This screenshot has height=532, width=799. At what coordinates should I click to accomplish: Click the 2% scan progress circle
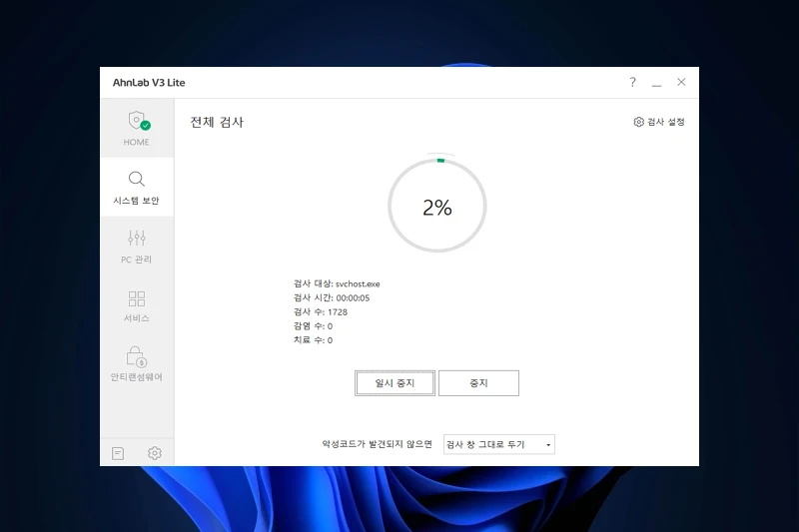(437, 206)
